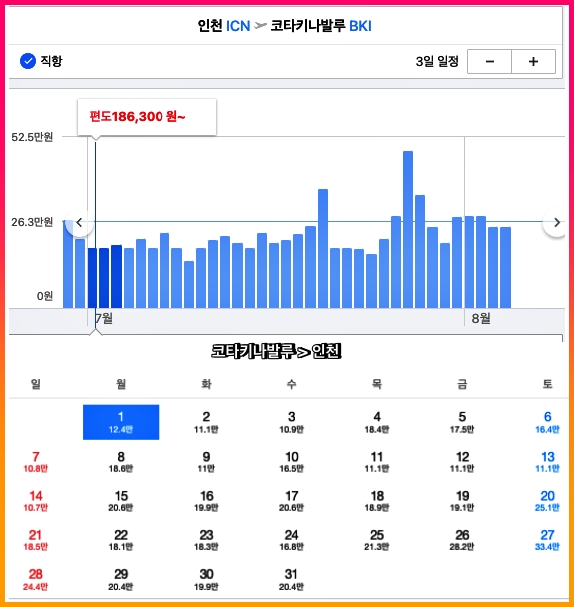
Task: Show earlier dates with left chevron
Action: pos(79,223)
